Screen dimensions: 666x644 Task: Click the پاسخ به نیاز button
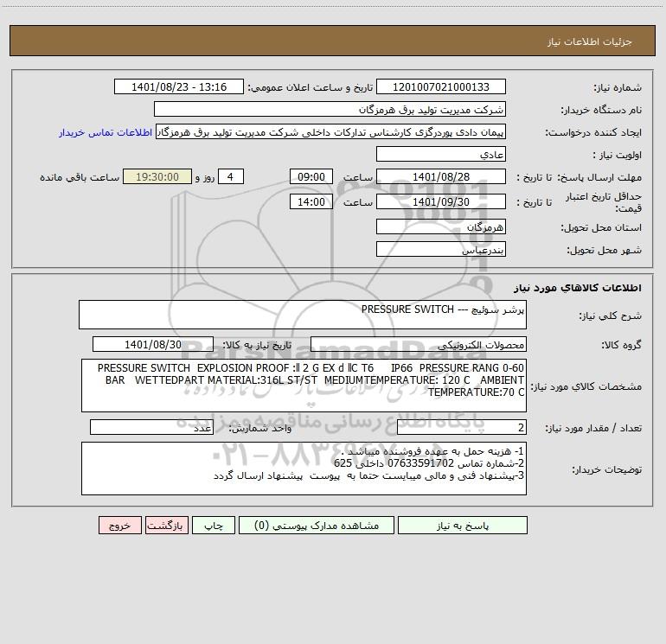pyautogui.click(x=463, y=526)
